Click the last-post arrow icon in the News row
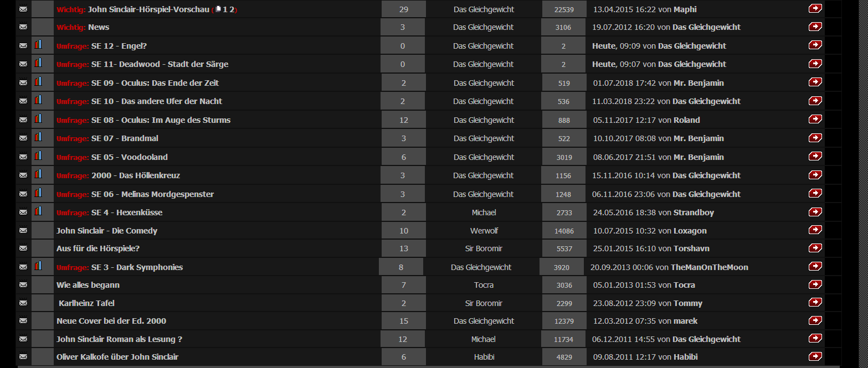 pos(815,27)
